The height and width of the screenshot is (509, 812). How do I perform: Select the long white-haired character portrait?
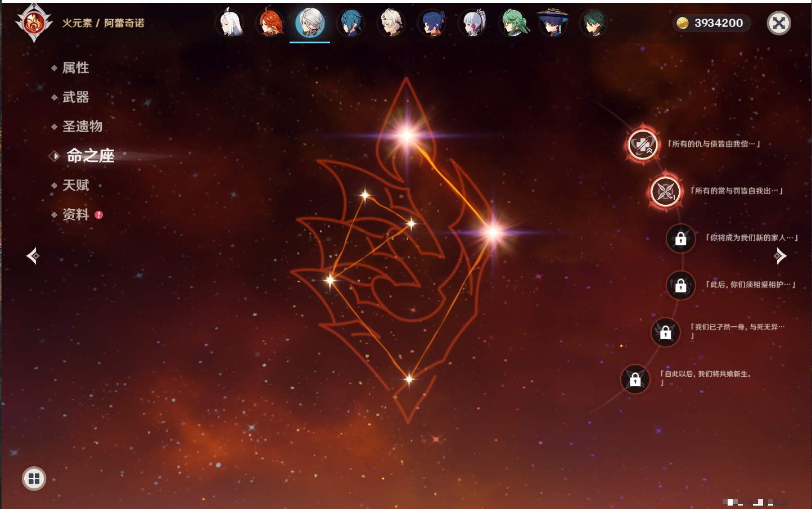tap(229, 23)
